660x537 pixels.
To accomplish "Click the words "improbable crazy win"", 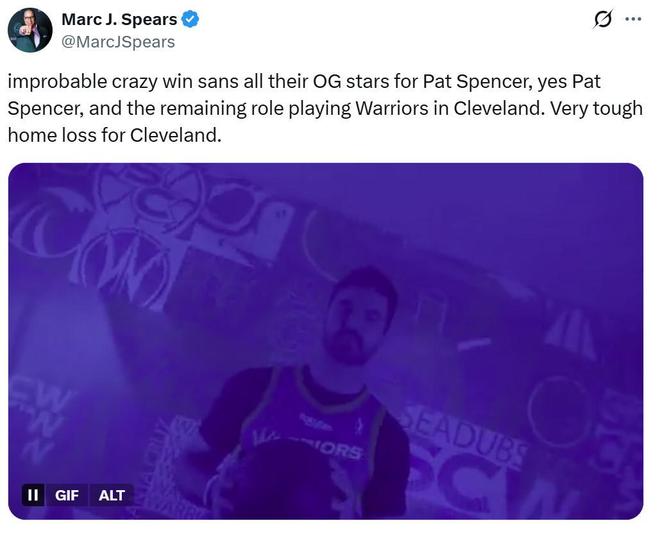I will click(x=90, y=82).
